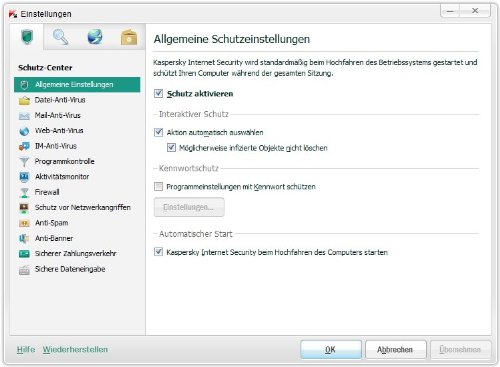Viewport: 500px width, 367px height.
Task: Click the Sichere Dateneingabe keyboard icon
Action: (24, 269)
